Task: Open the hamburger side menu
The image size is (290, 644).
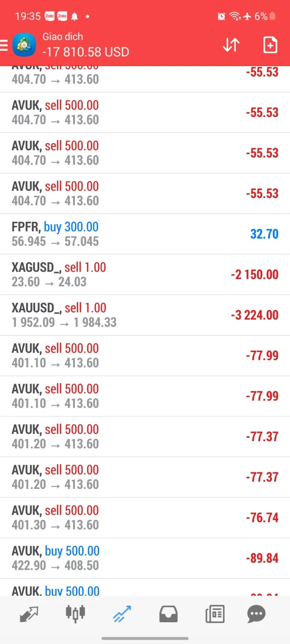Action: click(4, 45)
